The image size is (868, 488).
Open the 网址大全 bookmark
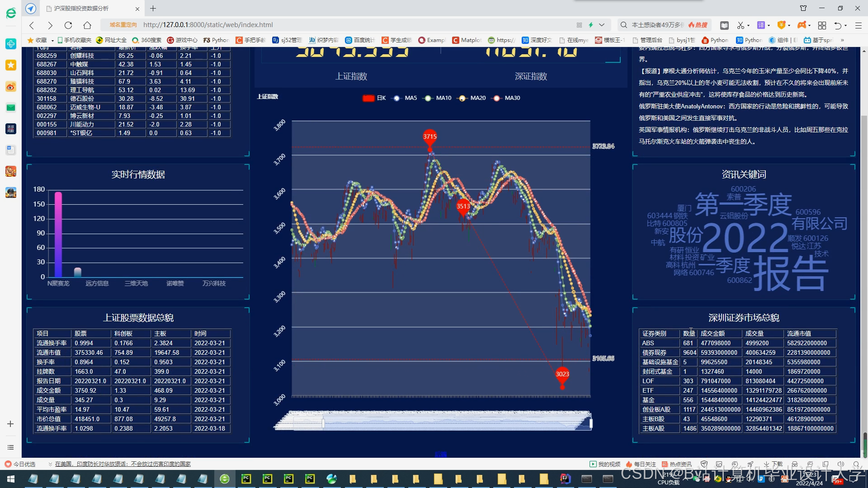coord(112,40)
